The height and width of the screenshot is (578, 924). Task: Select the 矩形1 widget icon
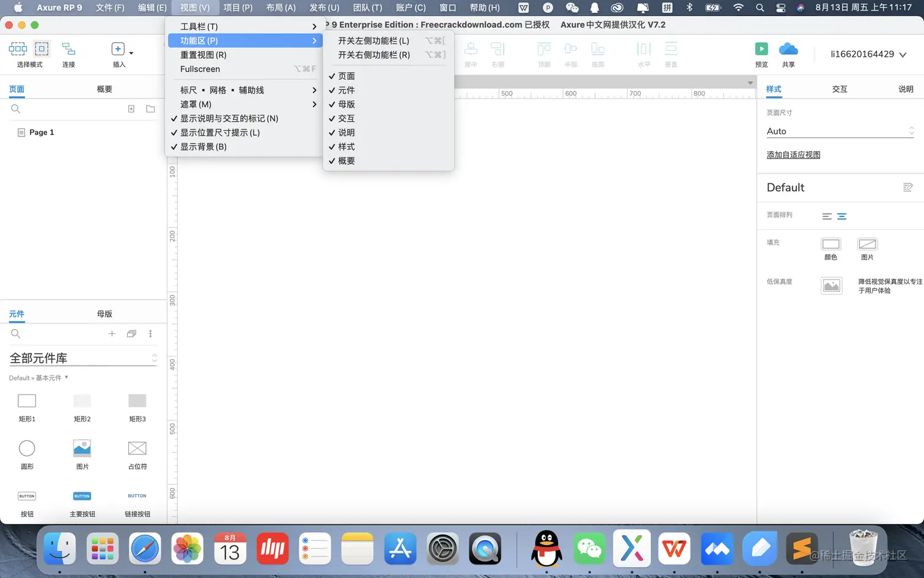click(x=27, y=401)
